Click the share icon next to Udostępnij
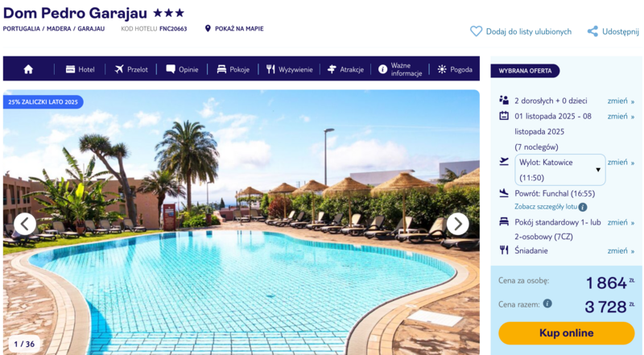Image resolution: width=644 pixels, height=355 pixels. point(592,31)
